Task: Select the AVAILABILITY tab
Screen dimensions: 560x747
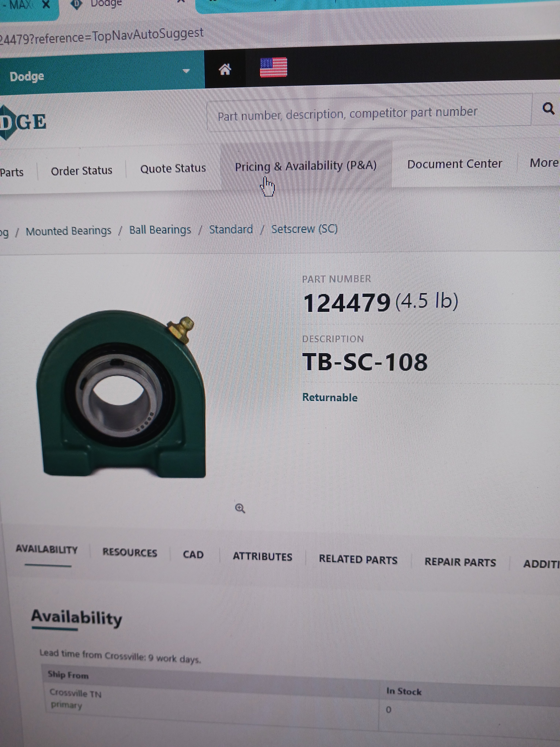Action: tap(47, 549)
